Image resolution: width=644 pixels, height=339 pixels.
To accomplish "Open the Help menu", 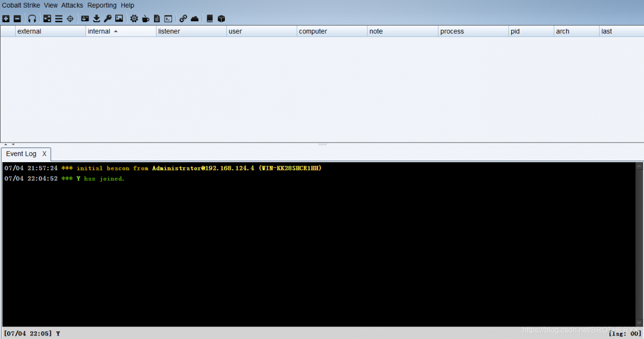I will click(127, 5).
